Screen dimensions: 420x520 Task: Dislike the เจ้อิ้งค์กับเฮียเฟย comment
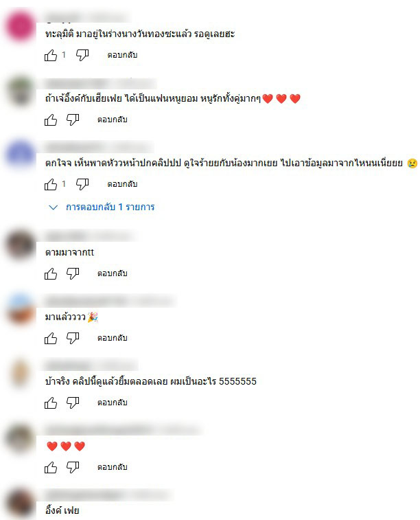click(x=73, y=120)
